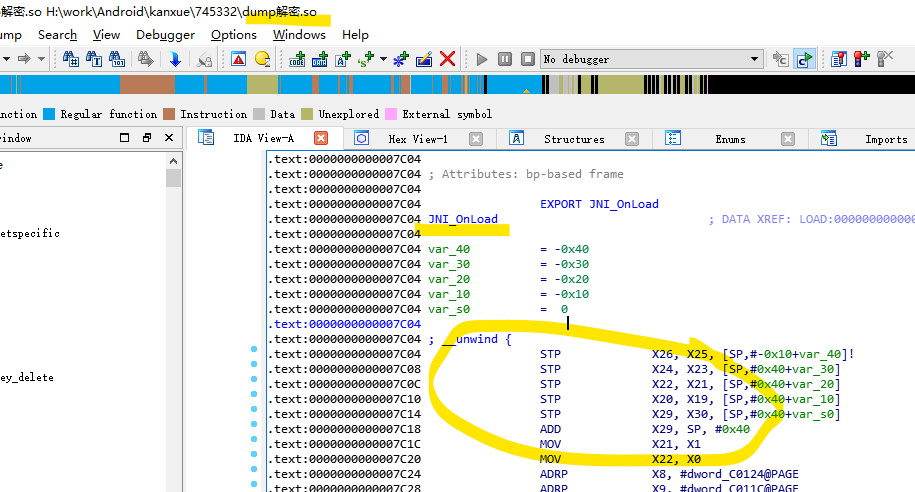
Task: Open the Options menu
Action: point(233,35)
